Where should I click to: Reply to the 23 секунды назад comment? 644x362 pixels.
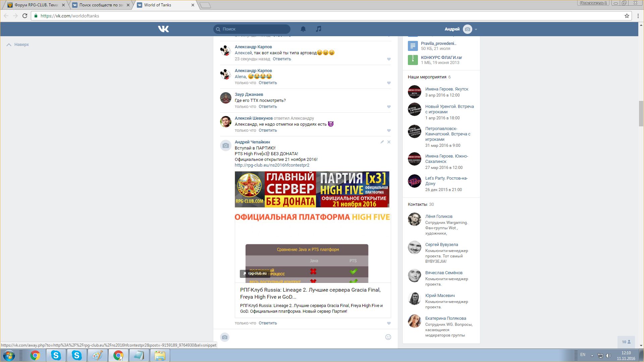(282, 59)
